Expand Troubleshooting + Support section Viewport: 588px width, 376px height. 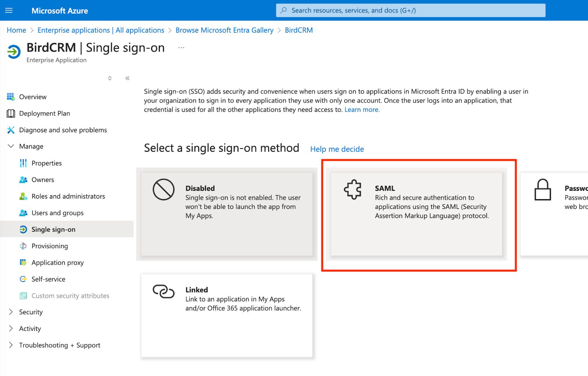(x=11, y=345)
